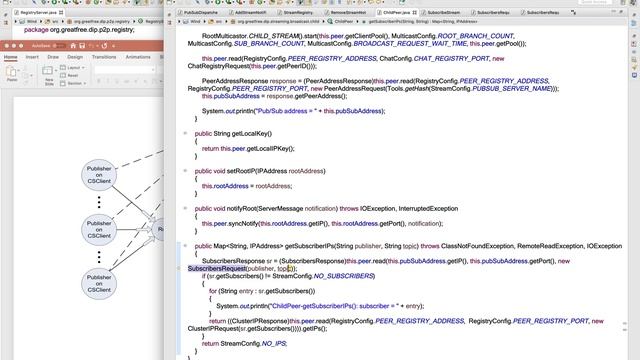Click the getLocalKey method name
Viewport: 640px width, 360px height.
point(250,133)
